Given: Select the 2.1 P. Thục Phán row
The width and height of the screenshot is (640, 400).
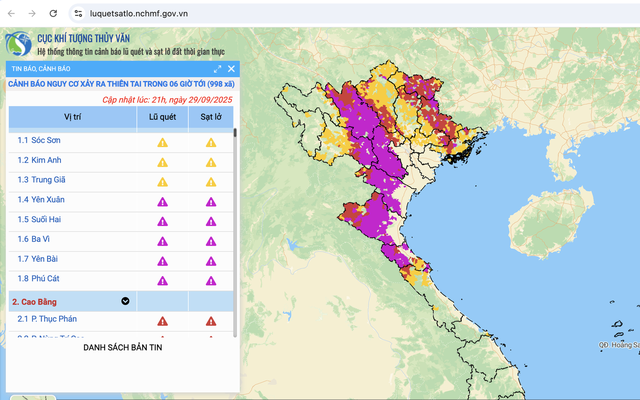Looking at the screenshot, I should pos(121,321).
